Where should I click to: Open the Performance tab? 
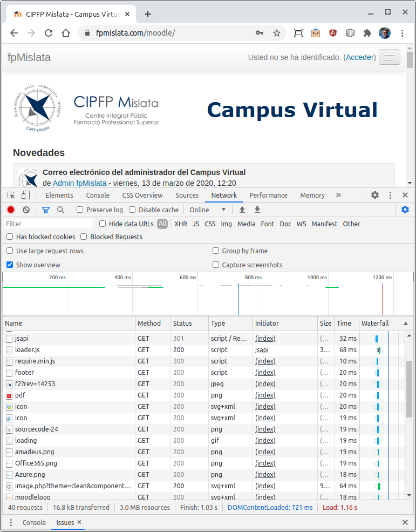coord(268,195)
